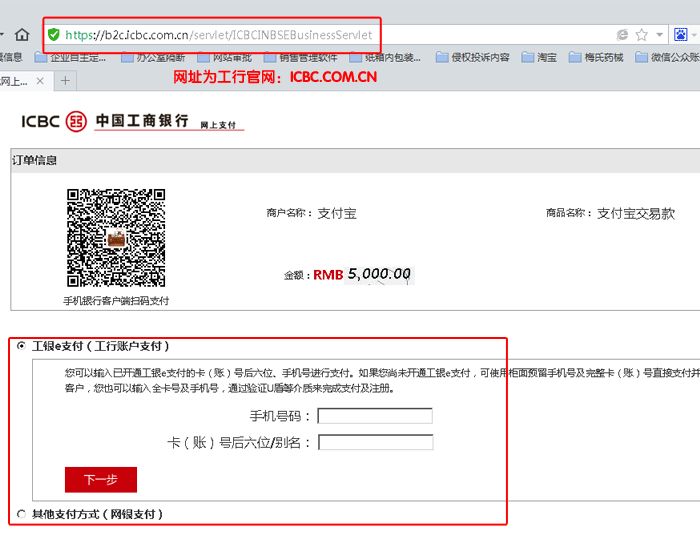The height and width of the screenshot is (542, 700).
Task: Open the 网站审批 bookmark folder
Action: (225, 57)
